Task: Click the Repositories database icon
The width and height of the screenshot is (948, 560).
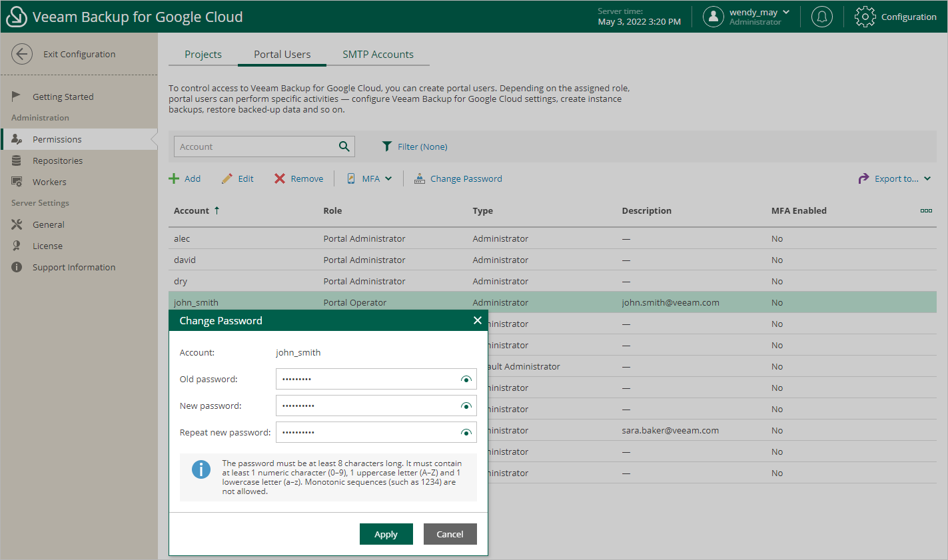Action: [x=17, y=160]
